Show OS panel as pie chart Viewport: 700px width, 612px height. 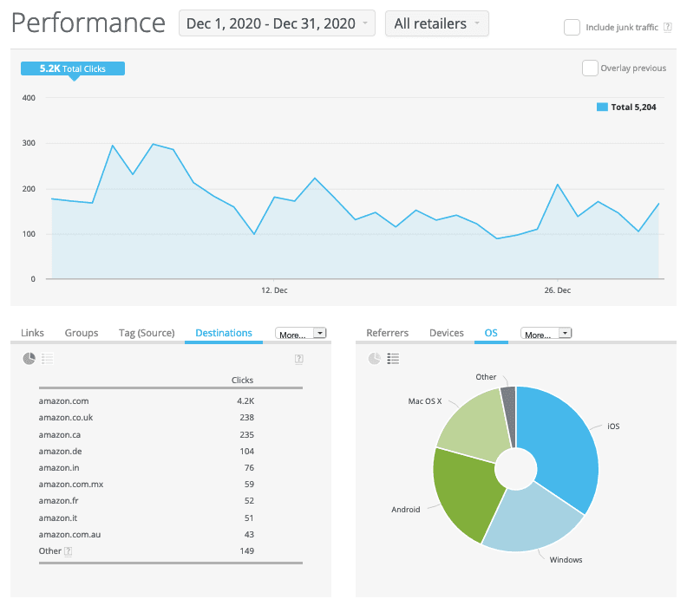[x=374, y=358]
